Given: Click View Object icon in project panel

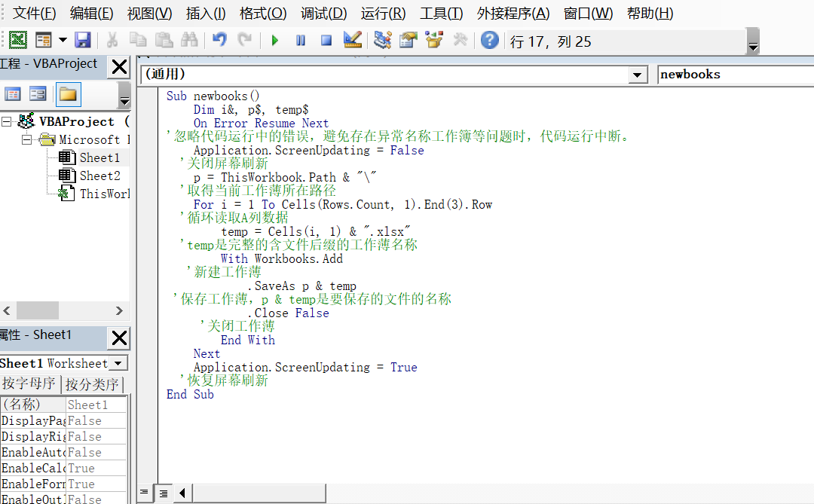Looking at the screenshot, I should pyautogui.click(x=38, y=94).
